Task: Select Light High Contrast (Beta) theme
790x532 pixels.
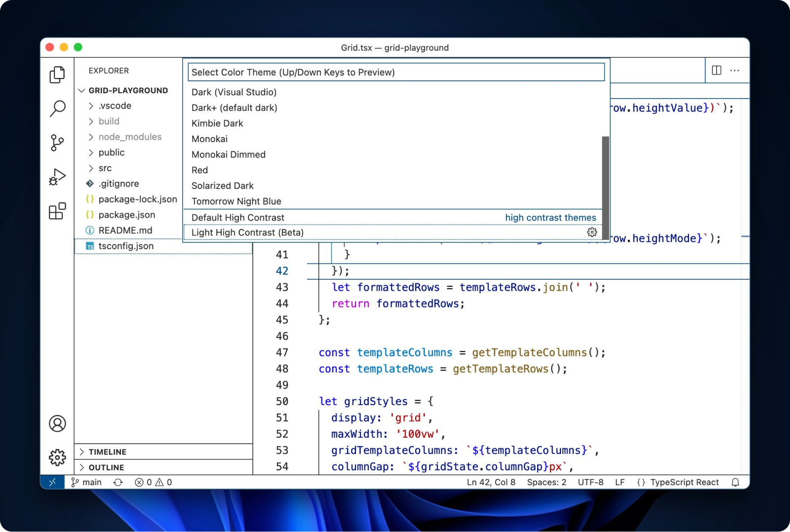Action: tap(393, 232)
